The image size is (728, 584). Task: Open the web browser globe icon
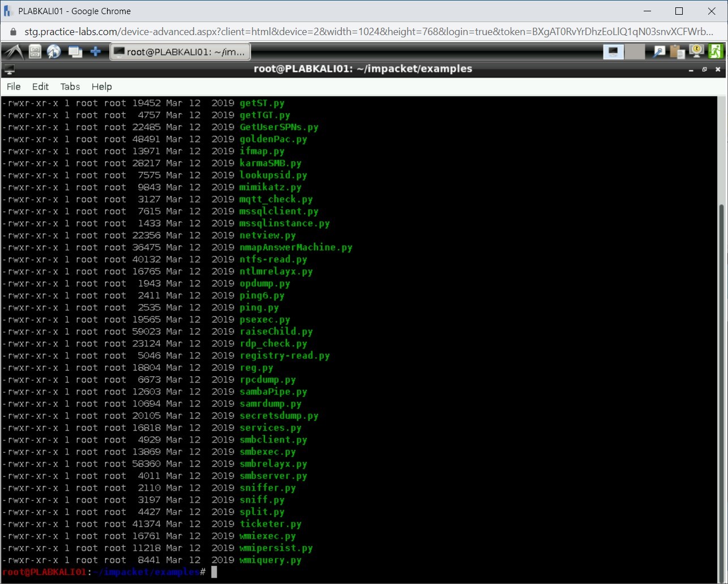click(x=54, y=52)
